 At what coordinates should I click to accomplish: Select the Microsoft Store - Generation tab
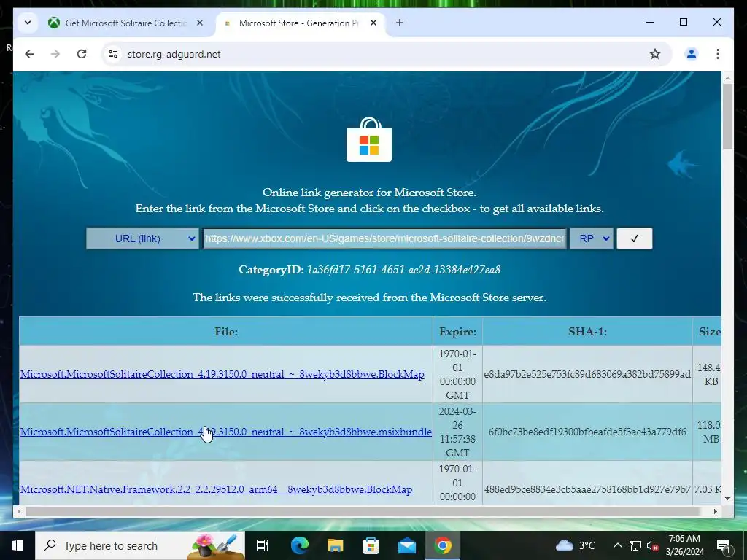coord(299,23)
